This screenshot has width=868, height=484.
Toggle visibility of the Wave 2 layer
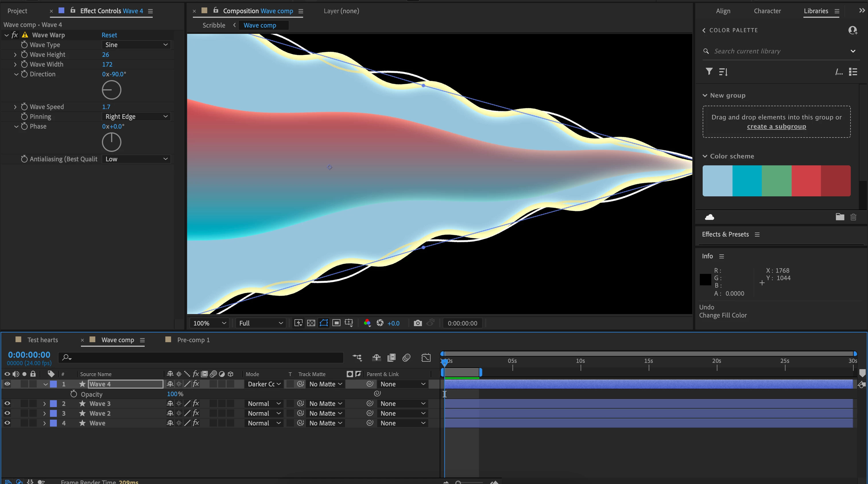tap(7, 413)
